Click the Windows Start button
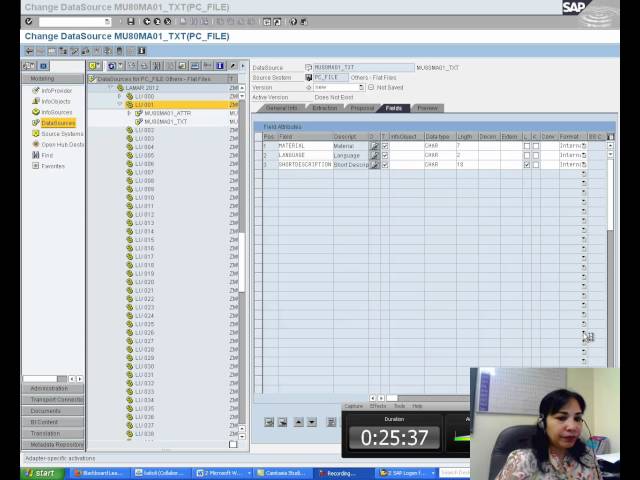This screenshot has width=640, height=480. pos(42,473)
